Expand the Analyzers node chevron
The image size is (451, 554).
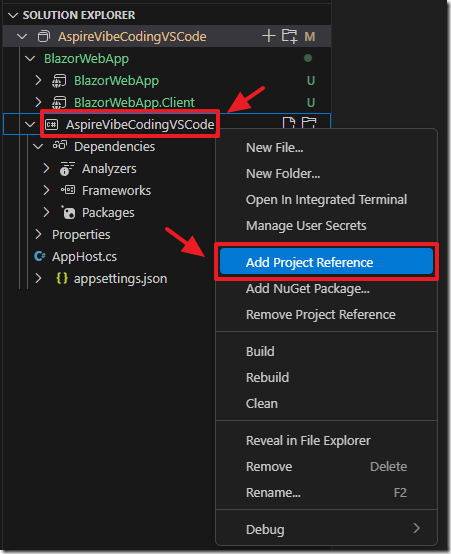(x=46, y=168)
